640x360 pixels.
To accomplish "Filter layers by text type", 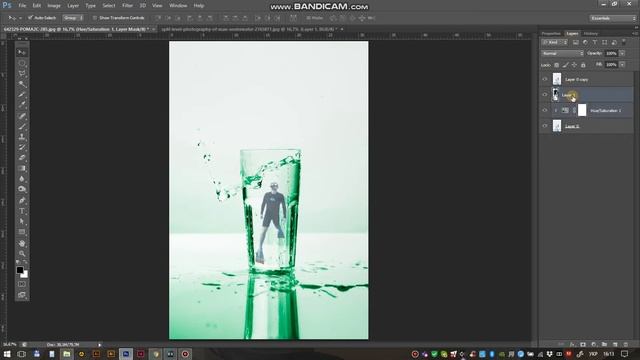I will (595, 42).
